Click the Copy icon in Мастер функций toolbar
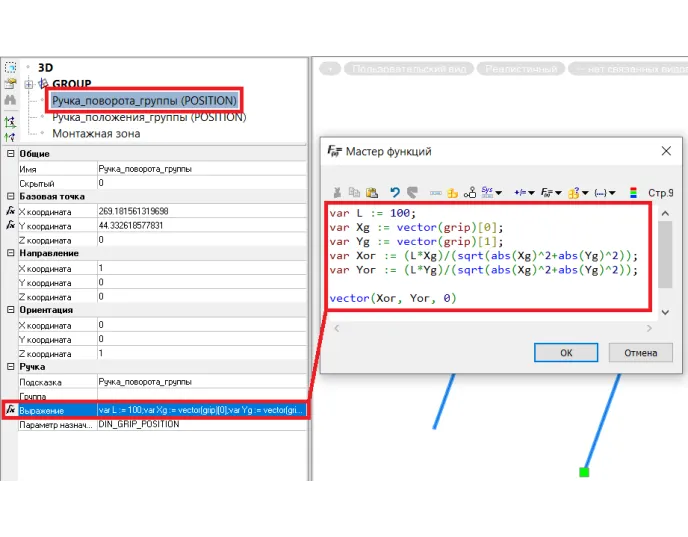Viewport: 688px width, 537px height. [x=354, y=192]
